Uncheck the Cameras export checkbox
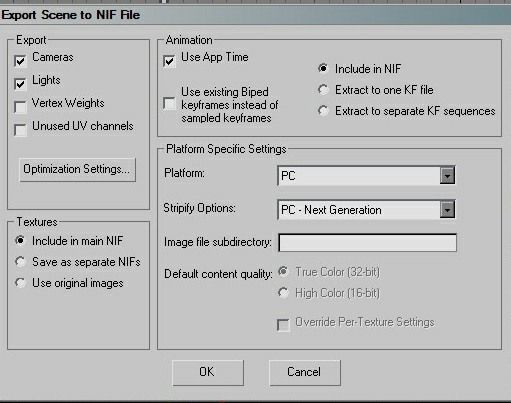Viewport: 511px width, 403px height. pos(20,61)
